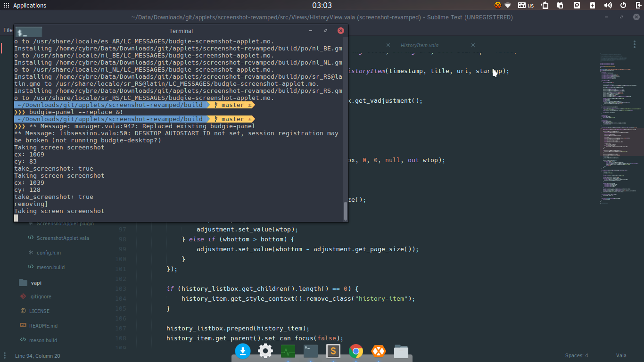This screenshot has height=362, width=644.
Task: Click the git icon beside .gitignore
Action: pos(23,296)
